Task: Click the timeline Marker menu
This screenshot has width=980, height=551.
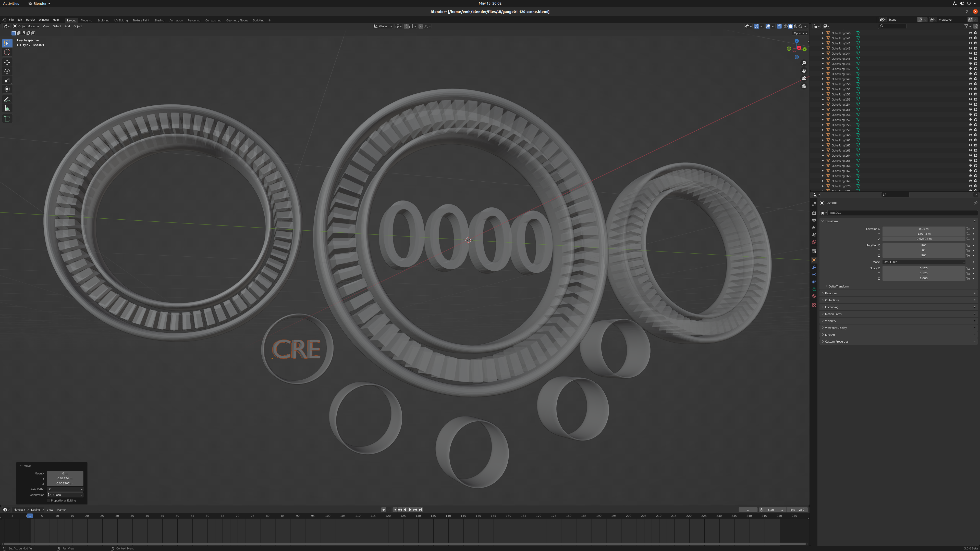Action: coord(61,510)
